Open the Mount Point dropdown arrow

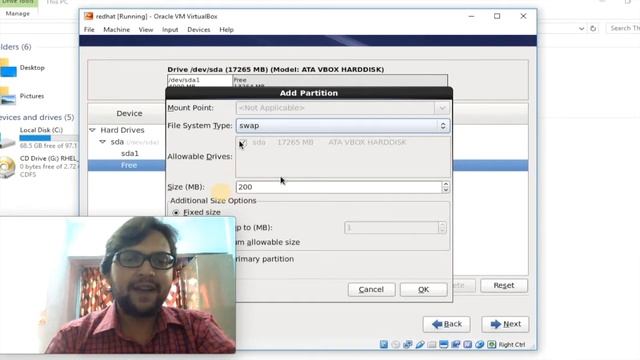pos(442,108)
